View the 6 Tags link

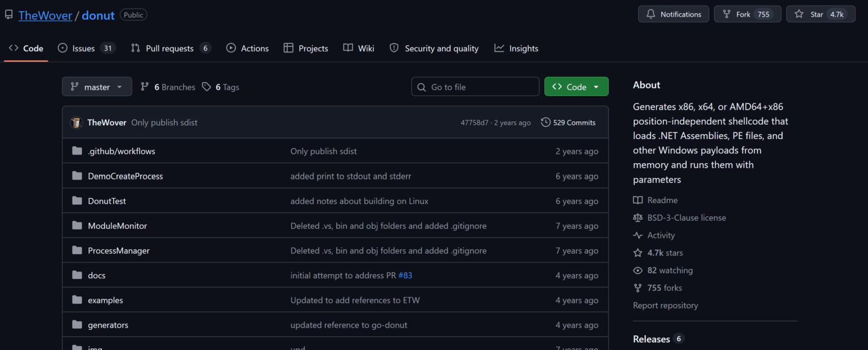(221, 87)
